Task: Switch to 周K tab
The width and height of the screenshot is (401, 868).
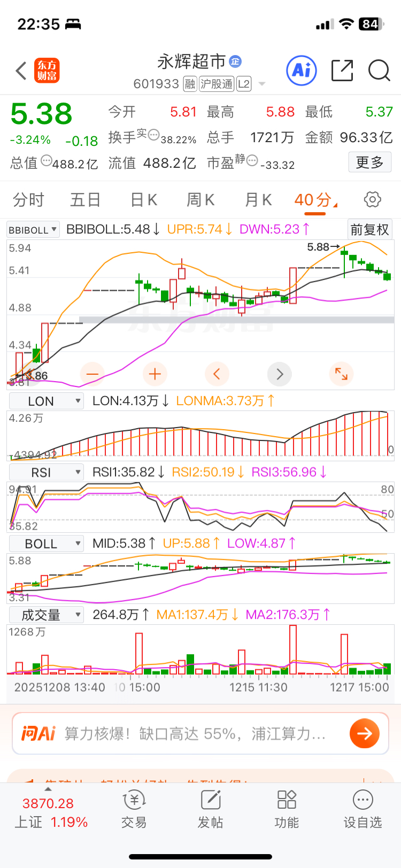Action: [x=200, y=200]
